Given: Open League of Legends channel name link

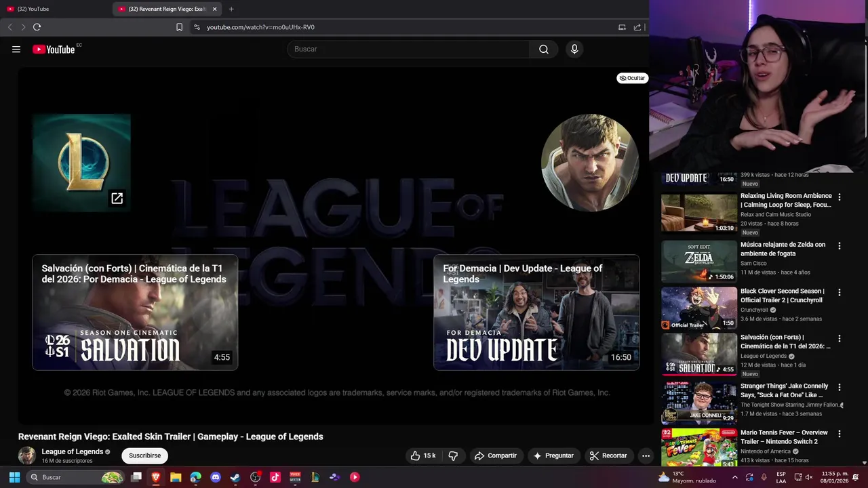Looking at the screenshot, I should click(x=73, y=451).
